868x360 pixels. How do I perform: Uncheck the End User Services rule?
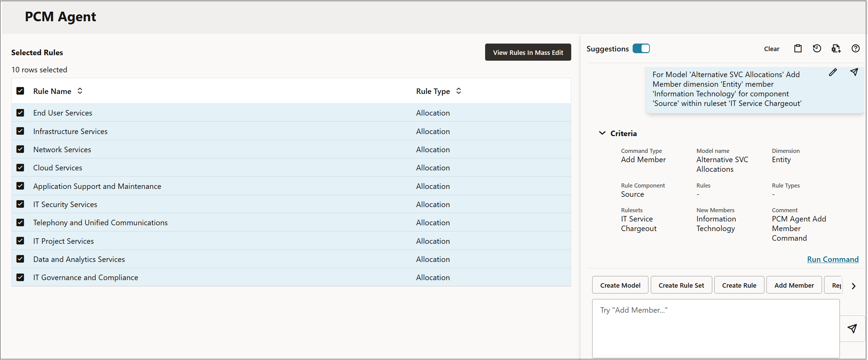tap(21, 112)
